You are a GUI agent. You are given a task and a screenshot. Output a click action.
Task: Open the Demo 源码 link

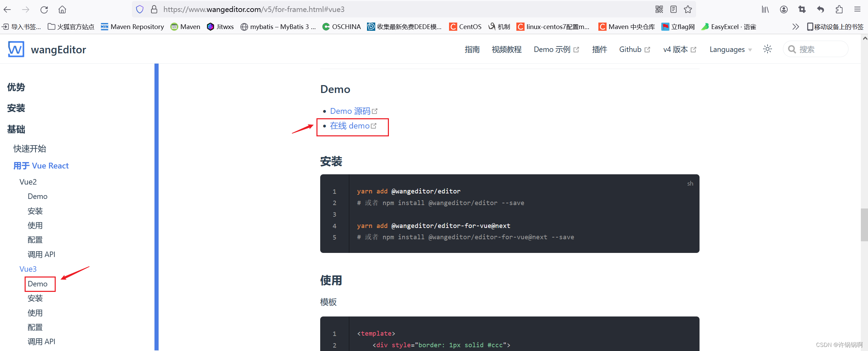click(354, 111)
